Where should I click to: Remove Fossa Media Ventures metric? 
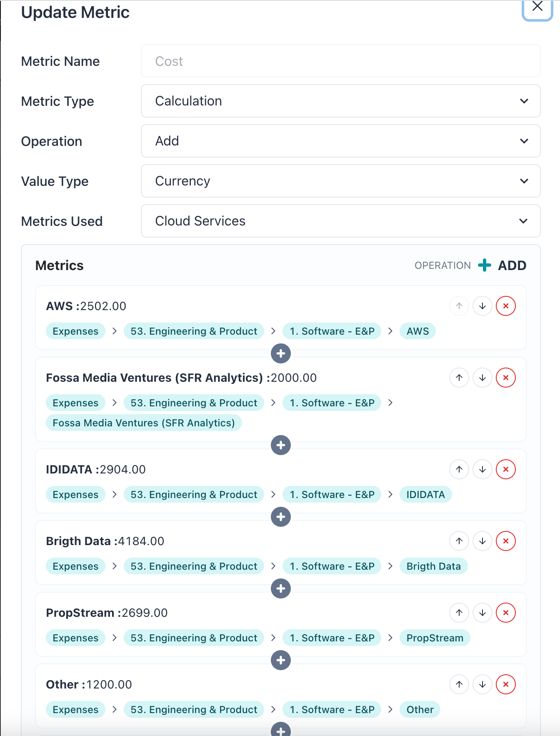506,378
